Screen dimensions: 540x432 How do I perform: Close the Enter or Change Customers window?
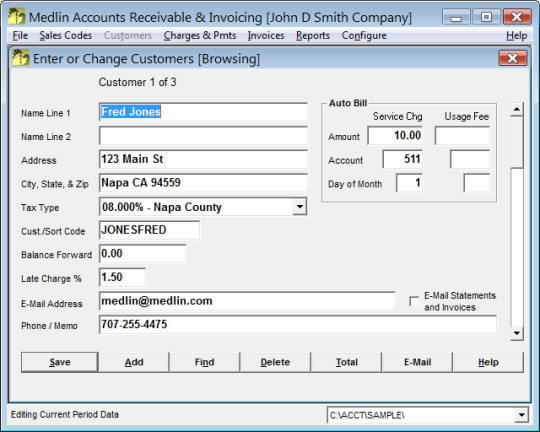pos(512,58)
